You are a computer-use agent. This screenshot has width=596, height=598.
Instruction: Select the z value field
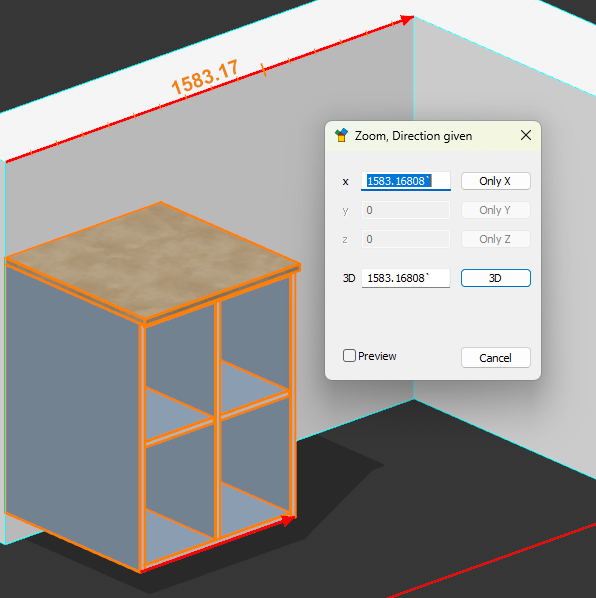(406, 239)
